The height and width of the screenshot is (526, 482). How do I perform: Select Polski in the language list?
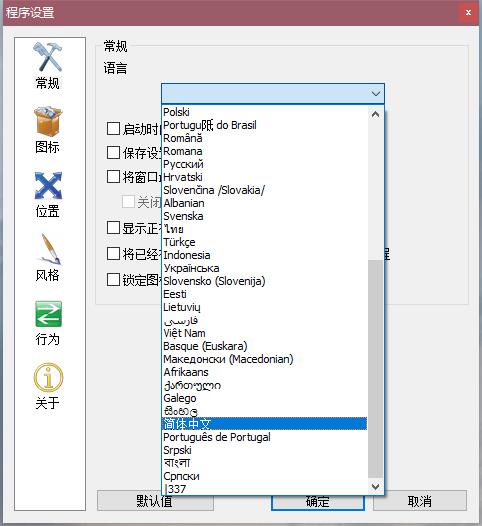265,112
